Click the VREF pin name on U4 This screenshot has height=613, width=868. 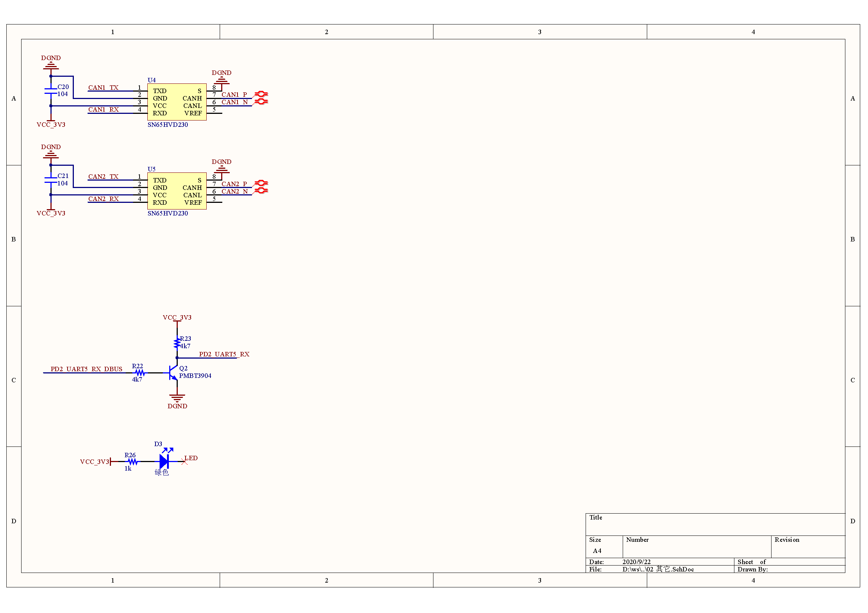click(x=193, y=113)
